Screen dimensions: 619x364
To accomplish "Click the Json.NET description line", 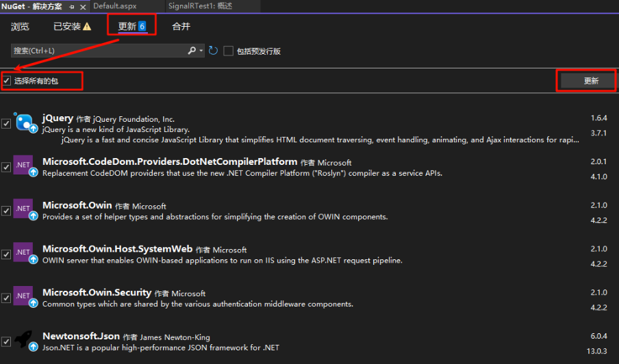I will tap(161, 348).
